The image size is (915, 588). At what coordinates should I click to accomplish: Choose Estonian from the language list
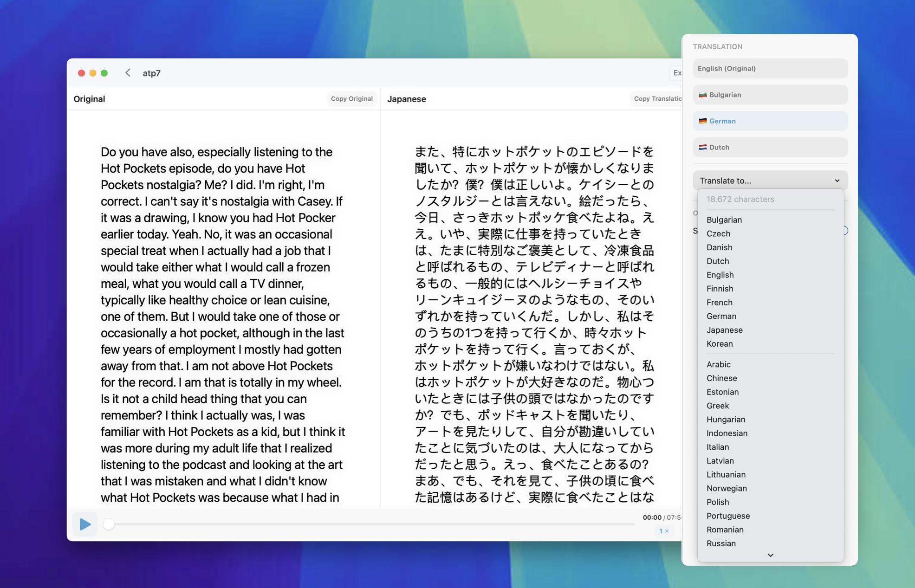tap(770, 392)
